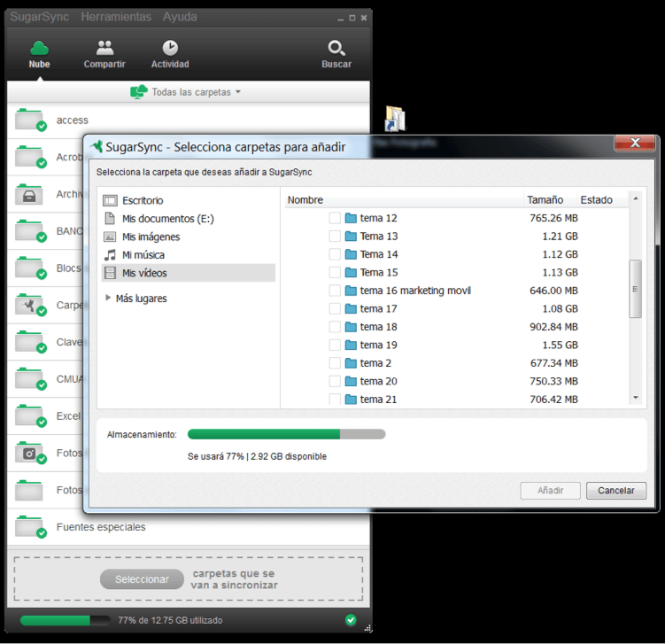Click the Mis imágenes picture icon
This screenshot has width=665, height=644.
(110, 237)
